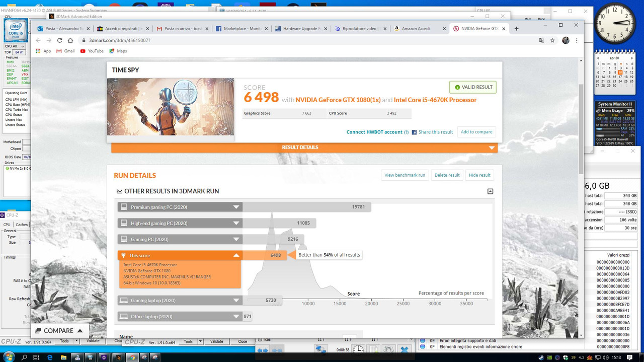Click NVIDIA GeForce GTX 1080(1x) in score headline
The image size is (644, 362).
(338, 100)
